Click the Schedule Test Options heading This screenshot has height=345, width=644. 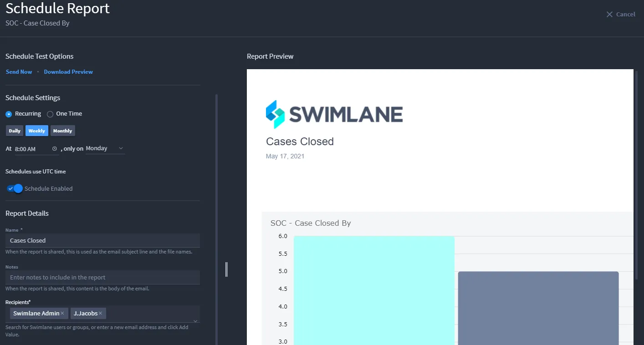[39, 56]
